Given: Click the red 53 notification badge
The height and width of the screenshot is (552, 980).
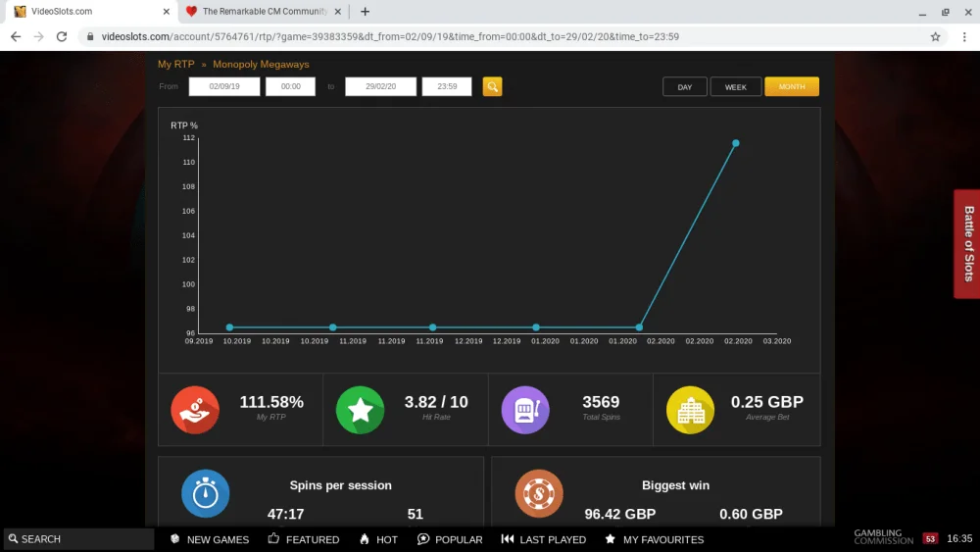Looking at the screenshot, I should pos(930,539).
